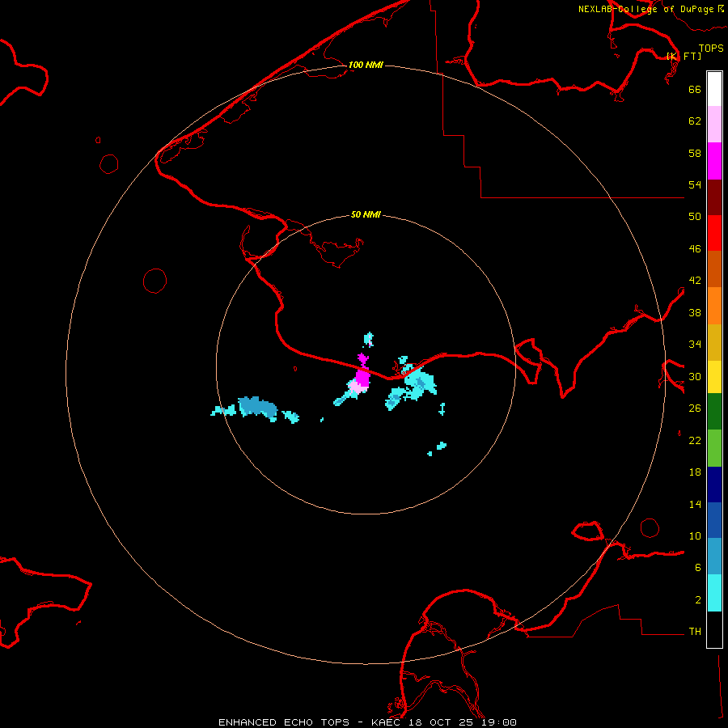Click the legend value '54'
Image resolution: width=728 pixels, height=728 pixels.
click(695, 184)
